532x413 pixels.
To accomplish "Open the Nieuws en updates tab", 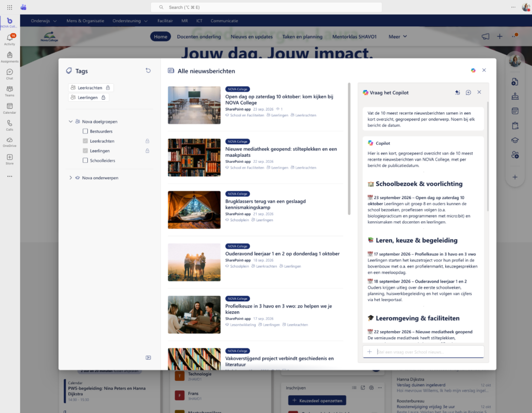I will coord(252,37).
